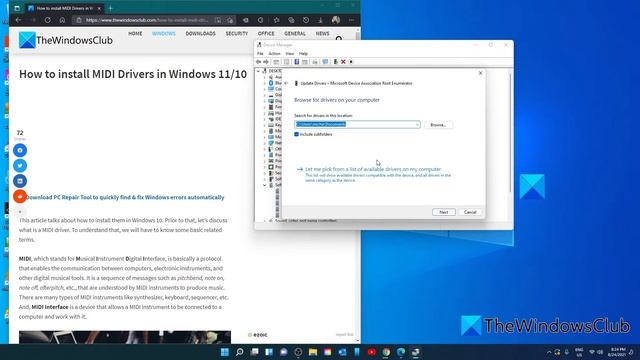640x360 pixels.
Task: Click the Edge address bar URL
Action: tap(148, 20)
